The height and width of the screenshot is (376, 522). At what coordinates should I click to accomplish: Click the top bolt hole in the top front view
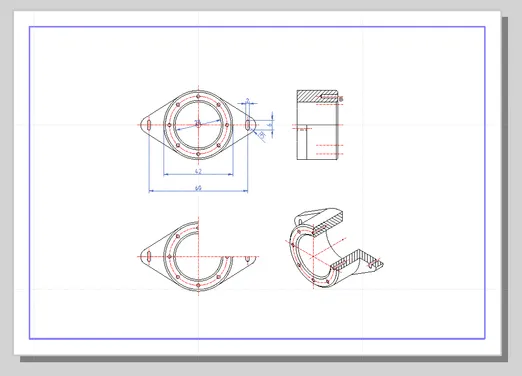[x=198, y=96]
